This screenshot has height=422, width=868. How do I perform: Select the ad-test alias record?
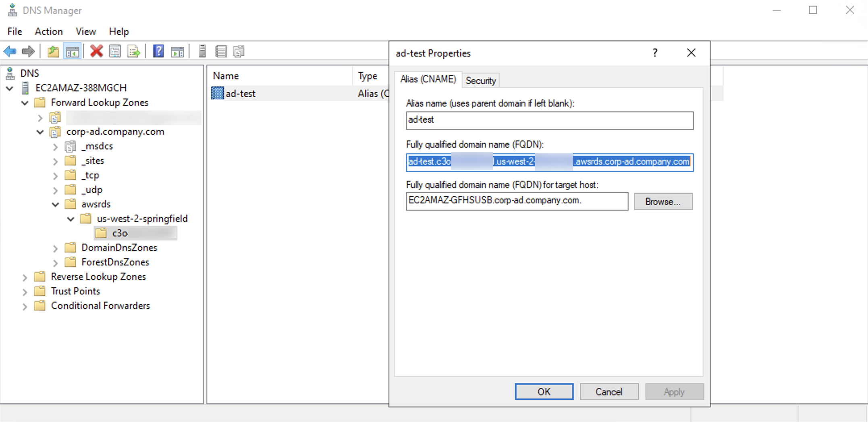[241, 93]
